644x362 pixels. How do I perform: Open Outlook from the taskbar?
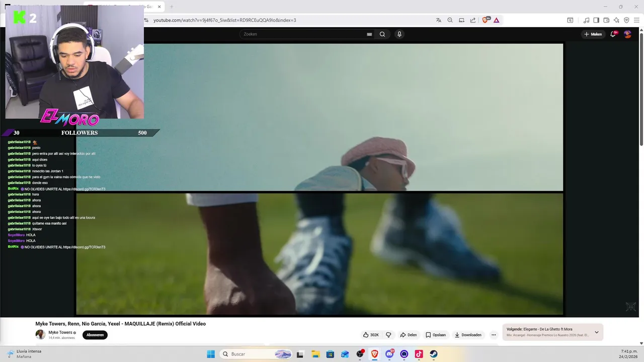coord(345,354)
